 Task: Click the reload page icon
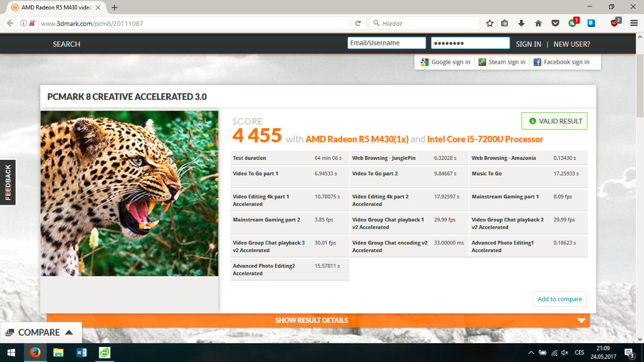click(358, 23)
